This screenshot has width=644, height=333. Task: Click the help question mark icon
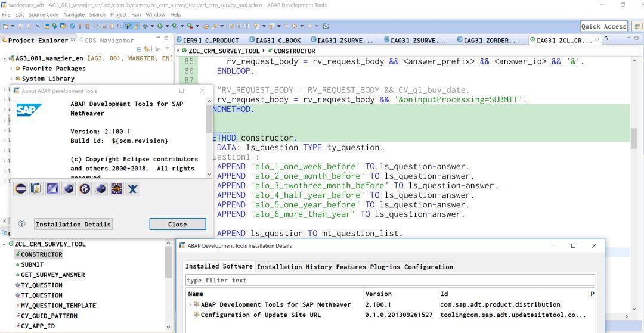pyautogui.click(x=22, y=224)
